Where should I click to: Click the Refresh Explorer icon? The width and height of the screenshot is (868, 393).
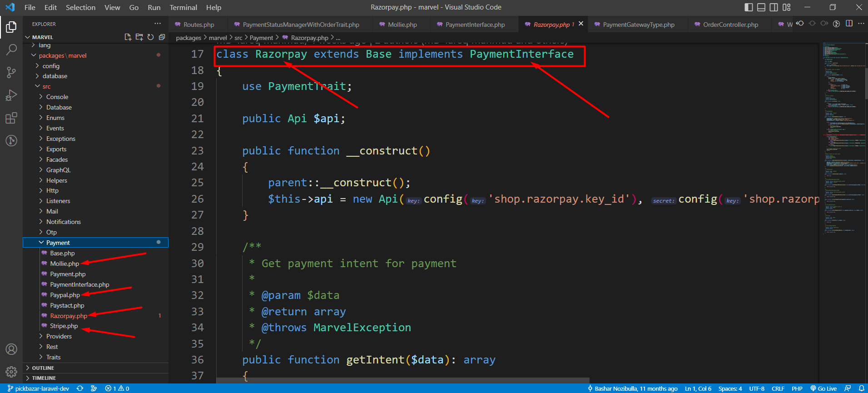(150, 37)
